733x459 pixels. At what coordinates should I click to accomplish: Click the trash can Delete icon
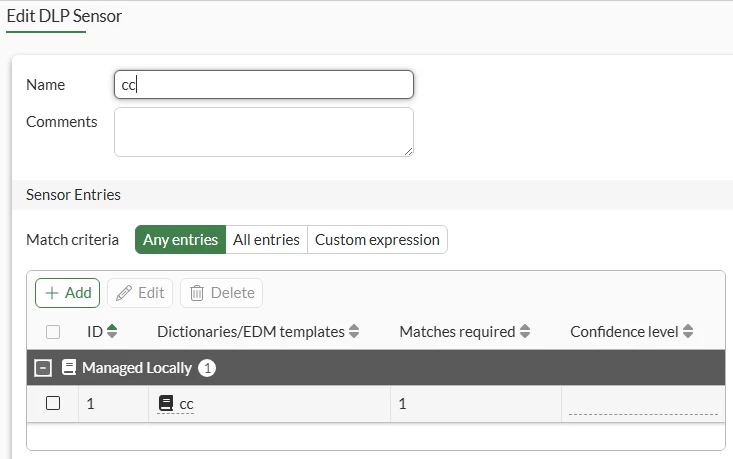click(x=197, y=293)
